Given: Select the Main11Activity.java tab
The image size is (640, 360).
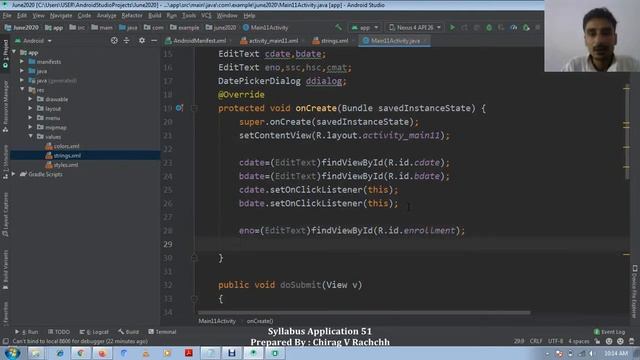Looking at the screenshot, I should [x=394, y=41].
